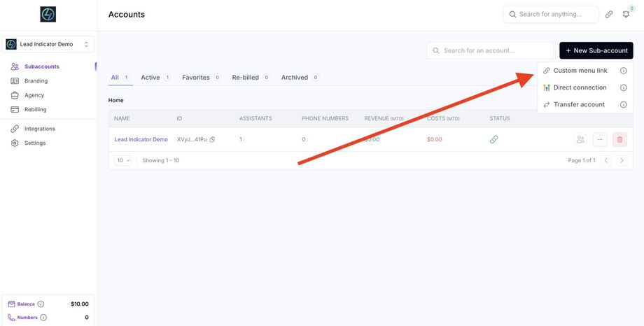This screenshot has width=644, height=326.
Task: Switch to the Archived tab
Action: point(300,78)
